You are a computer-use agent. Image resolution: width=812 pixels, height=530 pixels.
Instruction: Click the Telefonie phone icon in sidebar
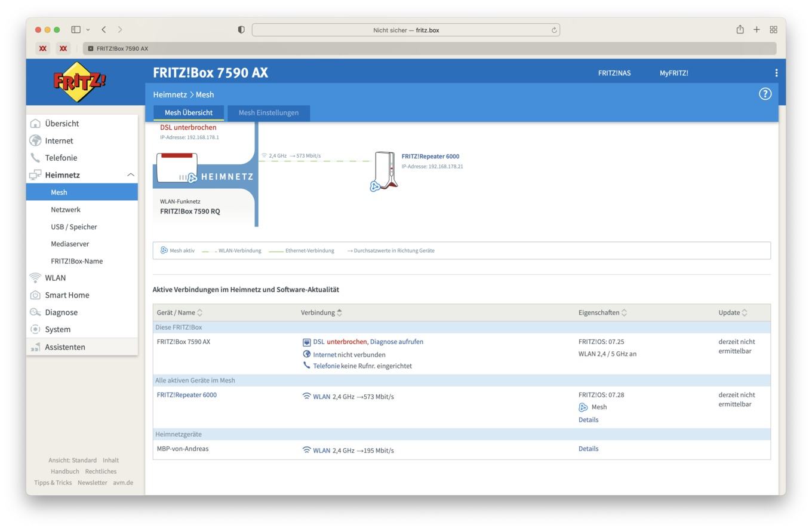point(35,158)
